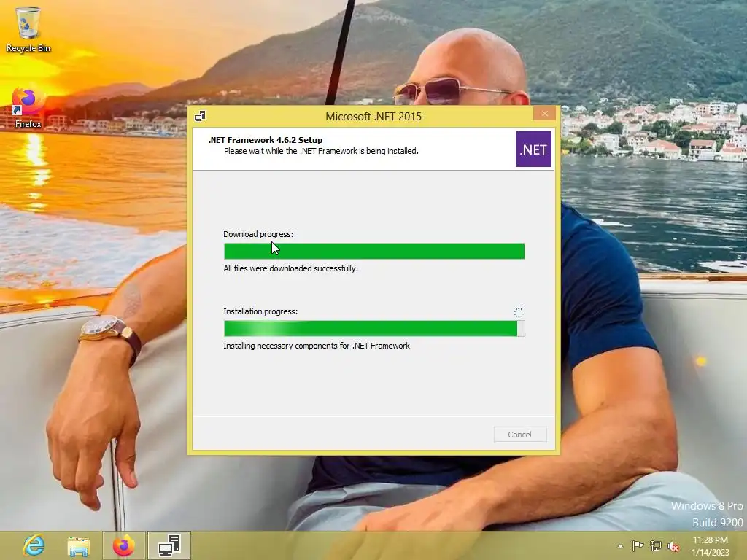Launch the Firefox desktop shortcut
Image resolution: width=747 pixels, height=560 pixels.
point(28,107)
